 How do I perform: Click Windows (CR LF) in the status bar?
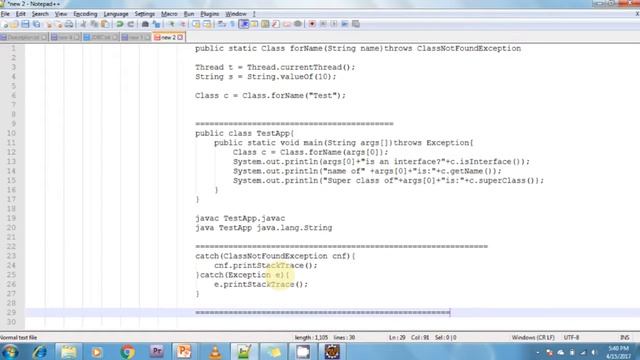(533, 338)
